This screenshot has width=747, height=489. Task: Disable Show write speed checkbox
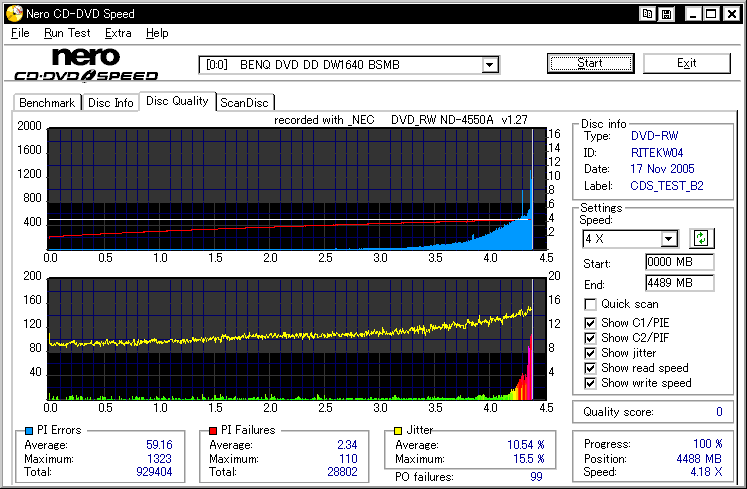(x=591, y=383)
